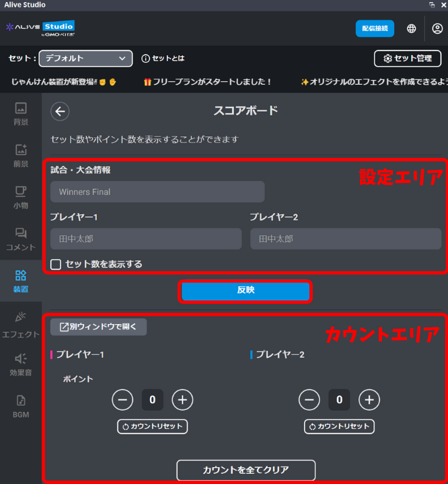Enable the セット数を表示する checkbox
Screen dimensions: 448x484
57,264
